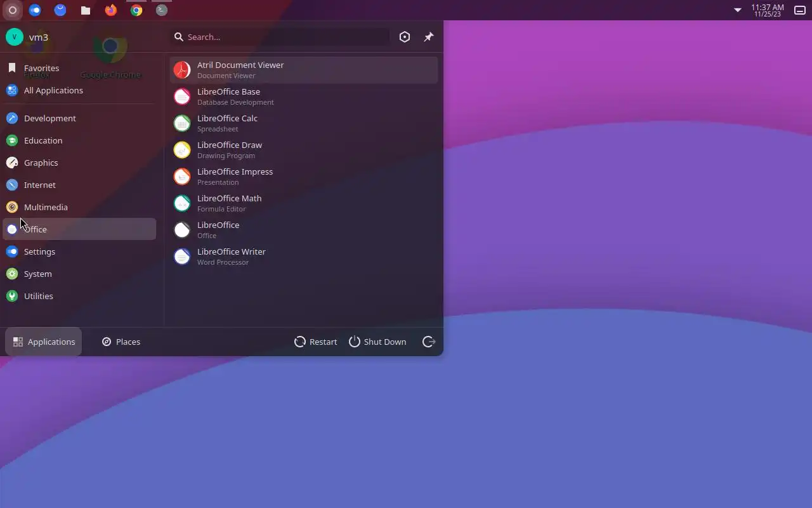This screenshot has width=812, height=508.
Task: Open the Utilities category
Action: [79, 296]
